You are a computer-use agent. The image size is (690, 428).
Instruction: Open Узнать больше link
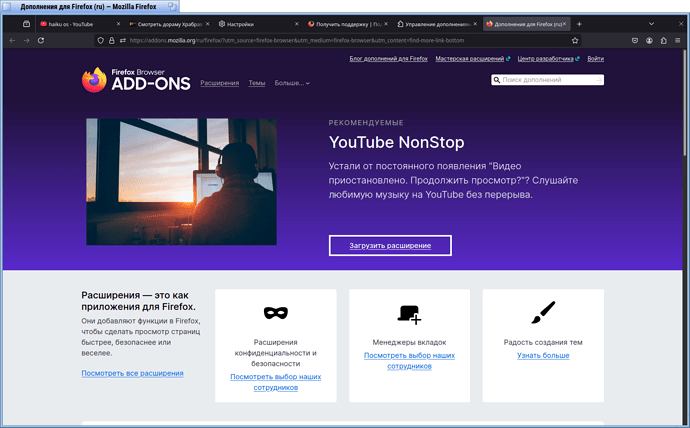click(543, 355)
